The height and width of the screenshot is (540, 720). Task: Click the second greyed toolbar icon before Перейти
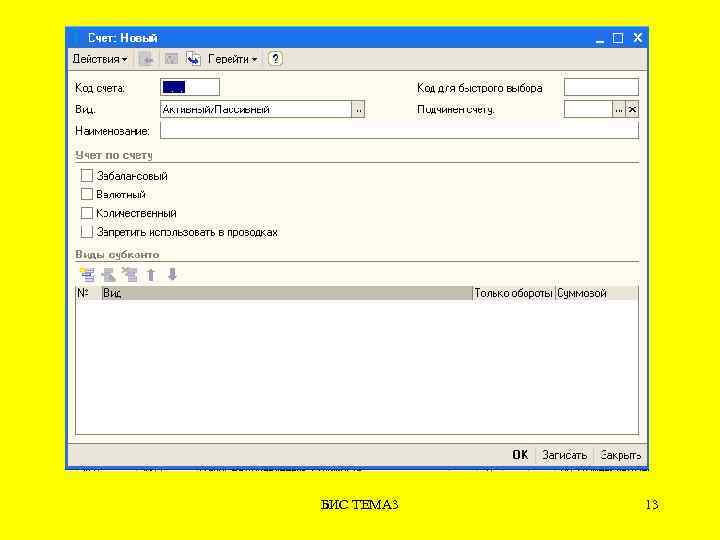171,59
